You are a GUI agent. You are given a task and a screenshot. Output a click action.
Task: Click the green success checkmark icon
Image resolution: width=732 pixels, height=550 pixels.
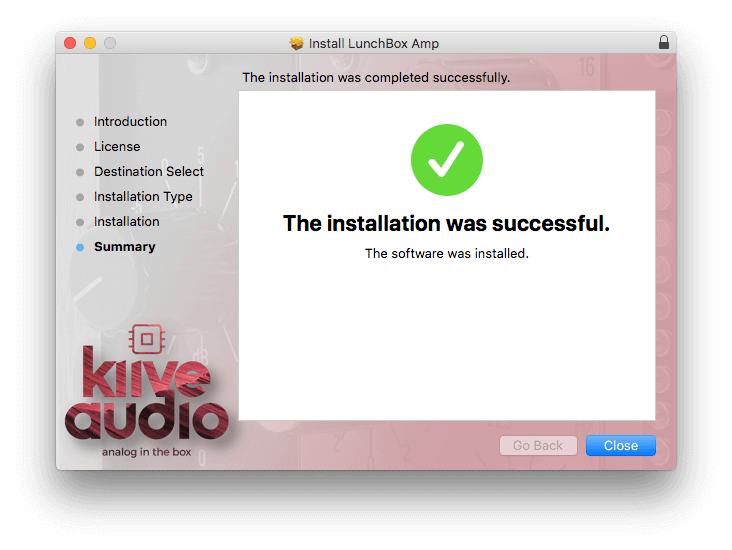coord(447,160)
